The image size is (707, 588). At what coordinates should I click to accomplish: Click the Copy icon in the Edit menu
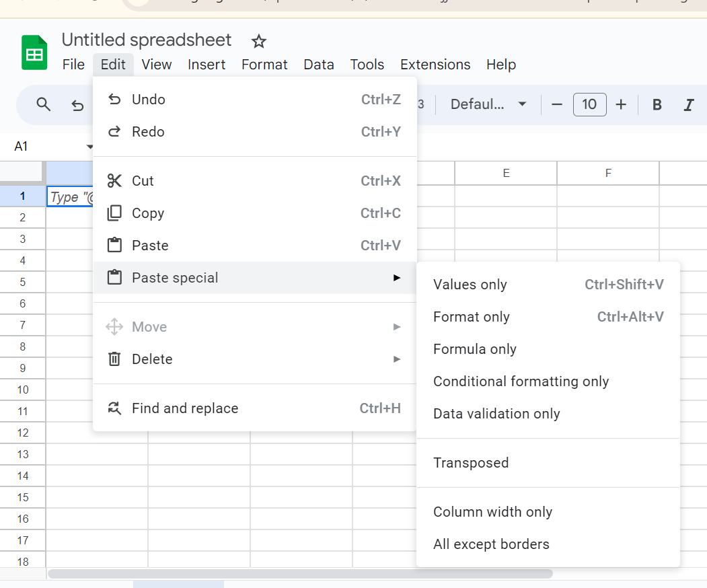[115, 213]
